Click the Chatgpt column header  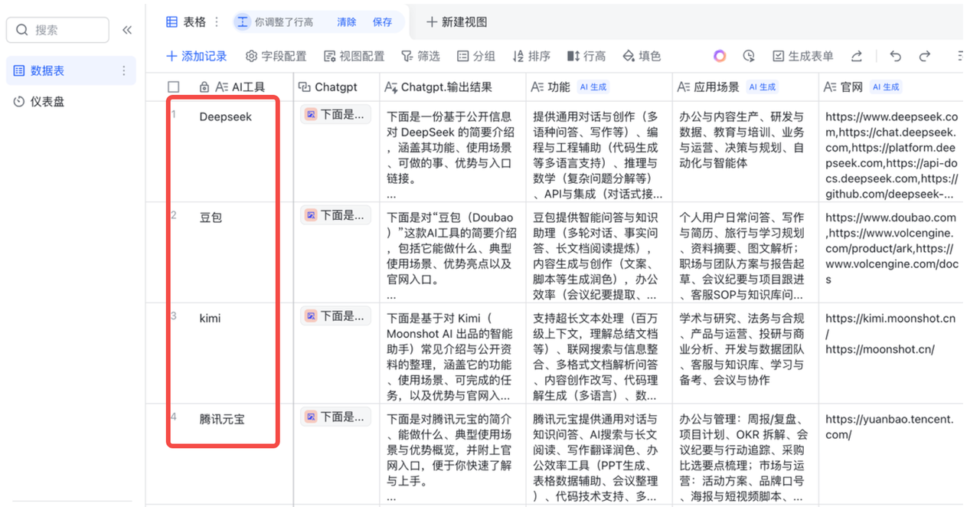pyautogui.click(x=336, y=87)
